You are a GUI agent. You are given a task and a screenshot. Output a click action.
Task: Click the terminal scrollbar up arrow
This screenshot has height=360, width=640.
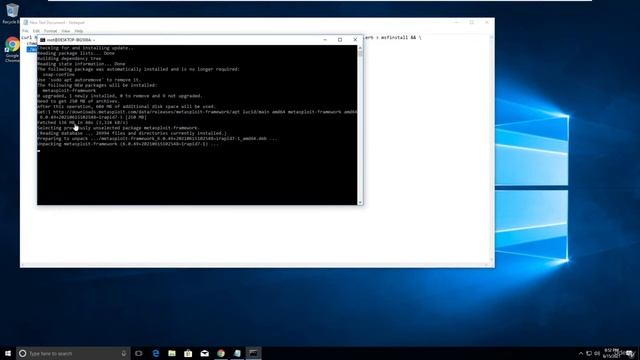click(360, 48)
